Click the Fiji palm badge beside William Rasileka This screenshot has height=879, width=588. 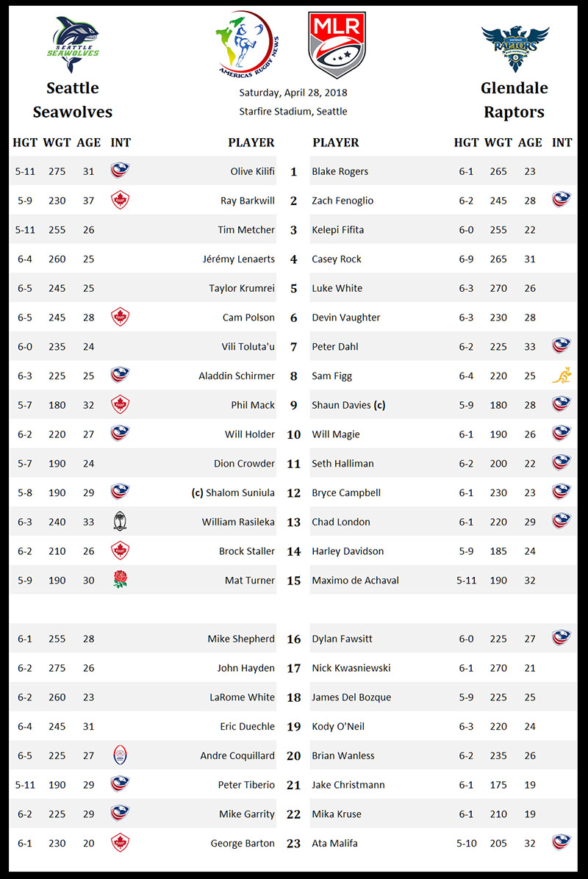[x=120, y=522]
